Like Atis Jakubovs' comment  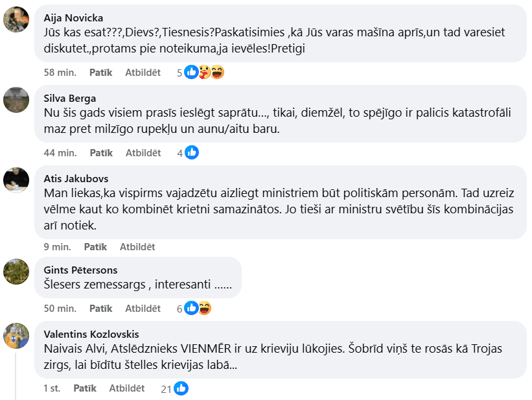point(95,247)
